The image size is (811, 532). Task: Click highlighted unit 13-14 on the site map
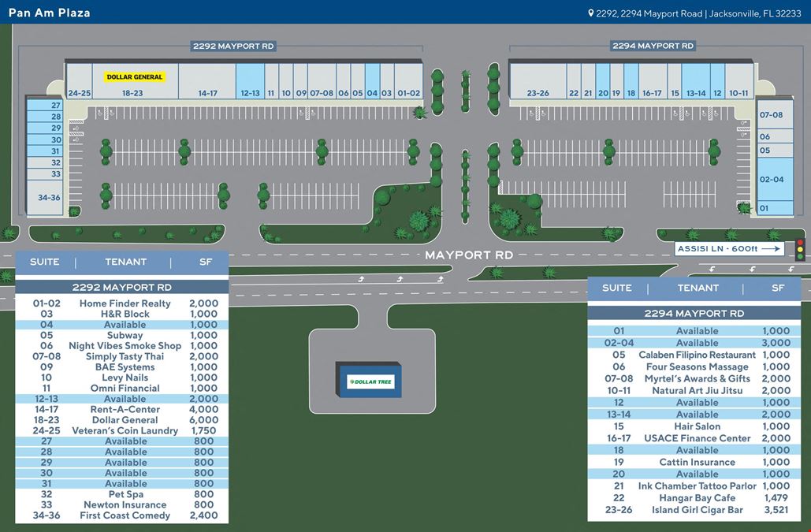pyautogui.click(x=696, y=80)
